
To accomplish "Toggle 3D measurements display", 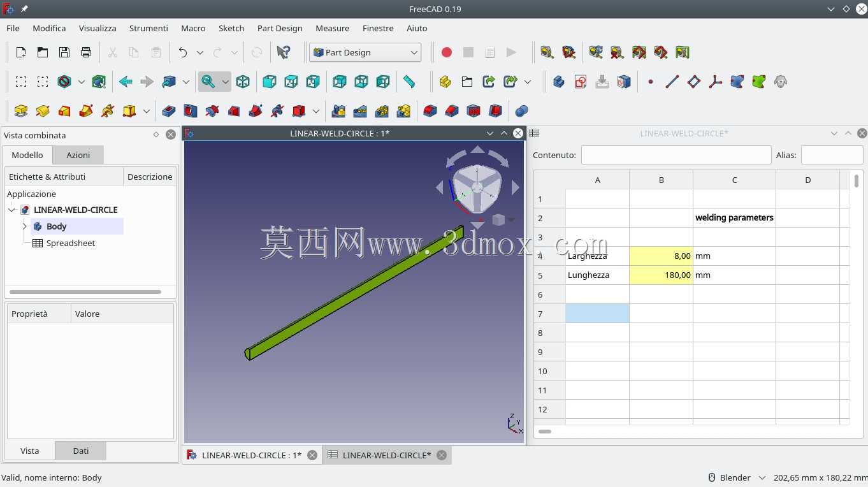I will tap(661, 52).
